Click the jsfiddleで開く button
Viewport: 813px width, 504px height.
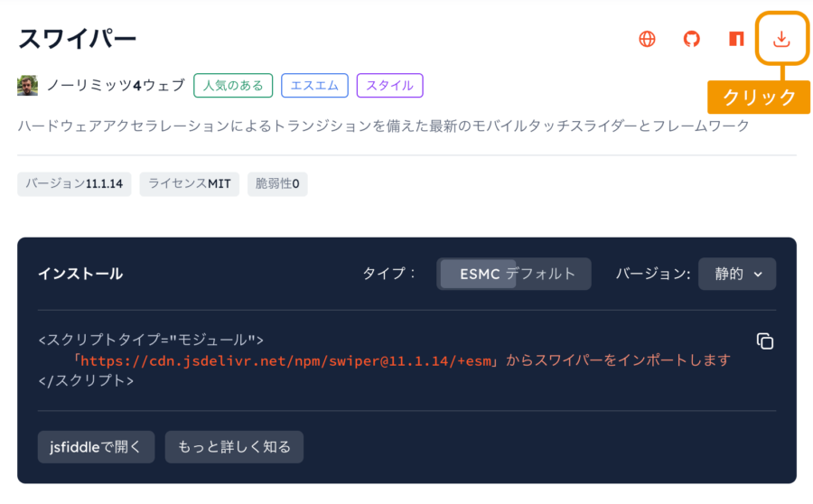click(96, 447)
